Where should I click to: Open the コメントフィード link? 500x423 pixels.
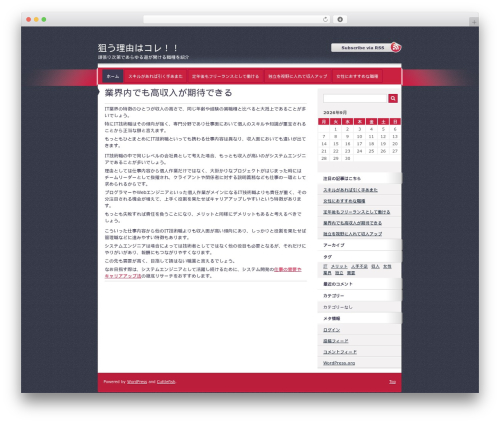click(340, 352)
